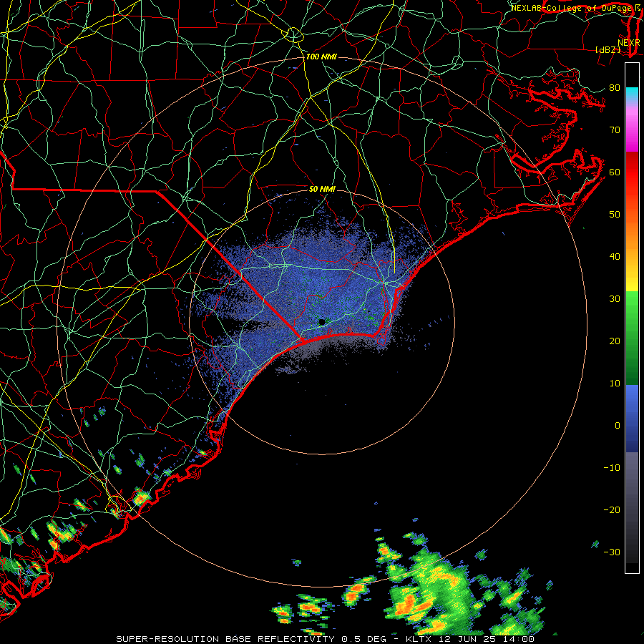Image resolution: width=644 pixels, height=644 pixels.
Task: Click the 50 value on the dBZ scale
Action: pyautogui.click(x=615, y=215)
